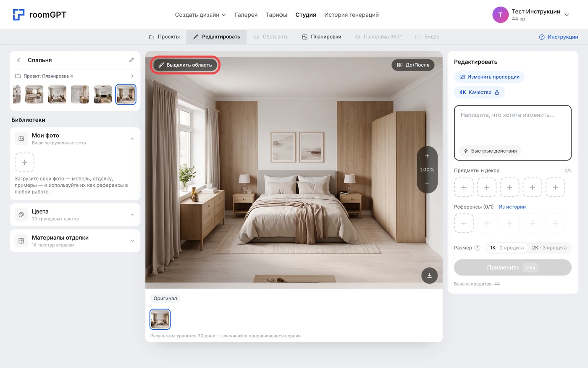
Task: Click the Выделить область brush button
Action: pyautogui.click(x=185, y=65)
